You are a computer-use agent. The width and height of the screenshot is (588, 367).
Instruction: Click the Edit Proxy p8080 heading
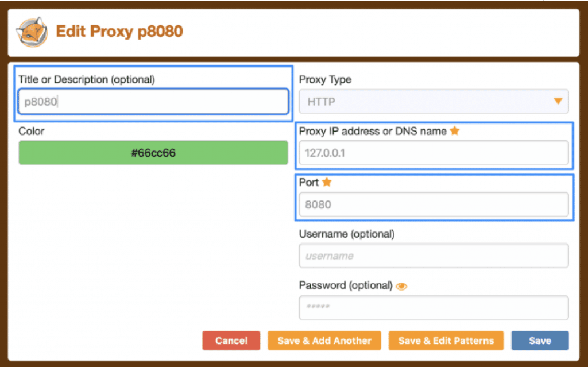pyautogui.click(x=119, y=32)
